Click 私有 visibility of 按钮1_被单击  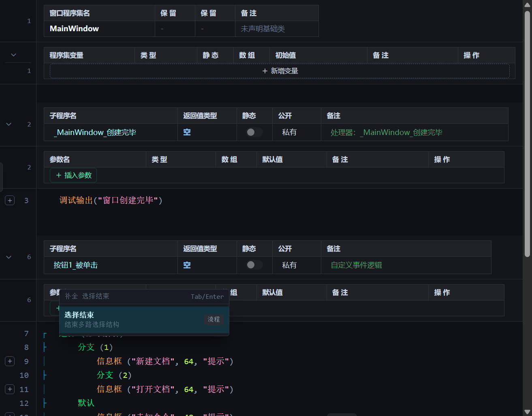tap(289, 265)
